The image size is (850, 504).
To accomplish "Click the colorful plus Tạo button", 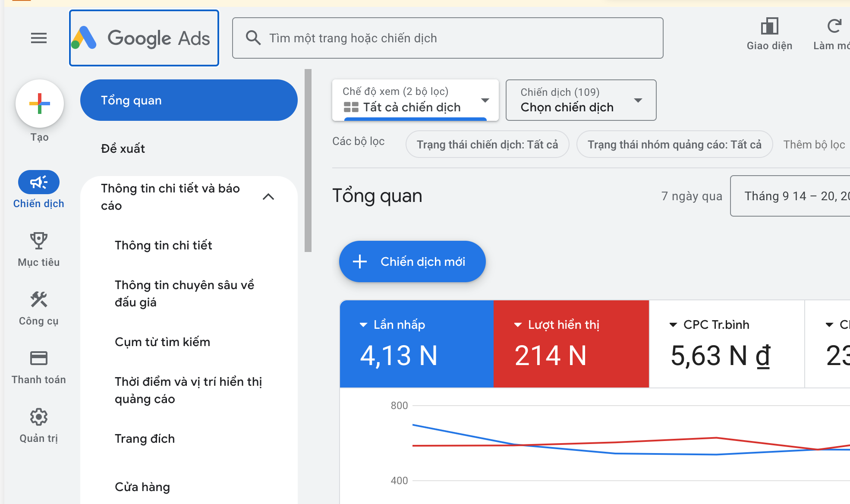I will pyautogui.click(x=39, y=104).
